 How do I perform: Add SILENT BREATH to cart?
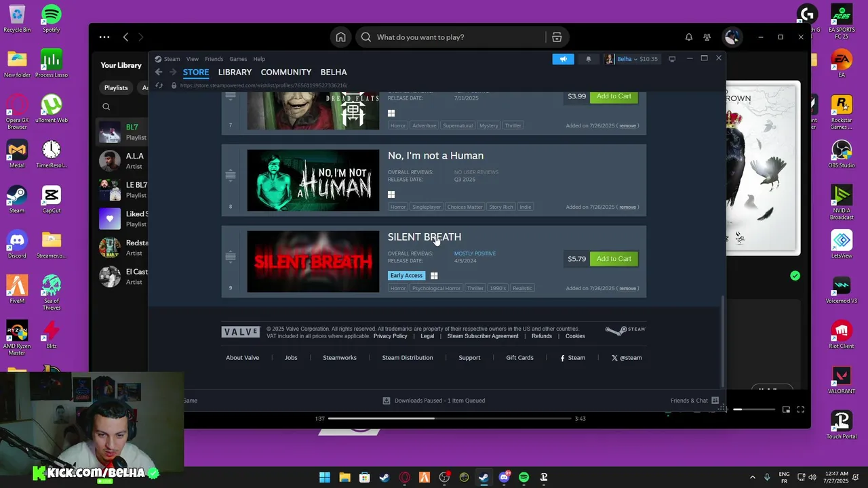pos(614,259)
